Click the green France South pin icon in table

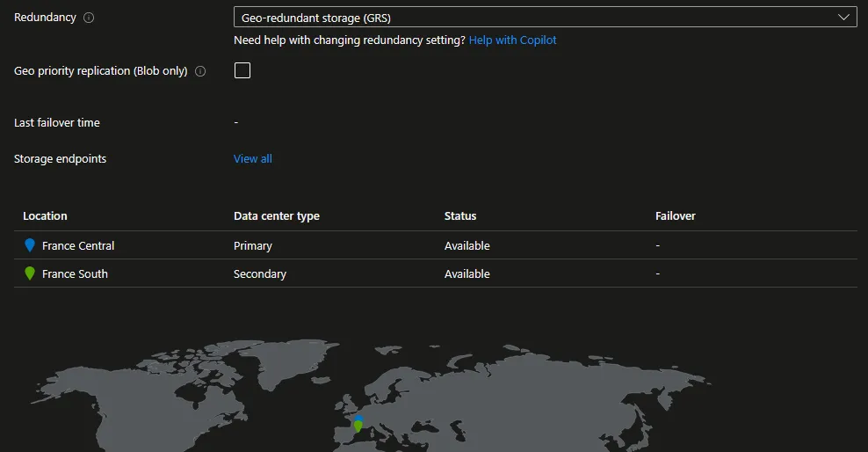[30, 273]
